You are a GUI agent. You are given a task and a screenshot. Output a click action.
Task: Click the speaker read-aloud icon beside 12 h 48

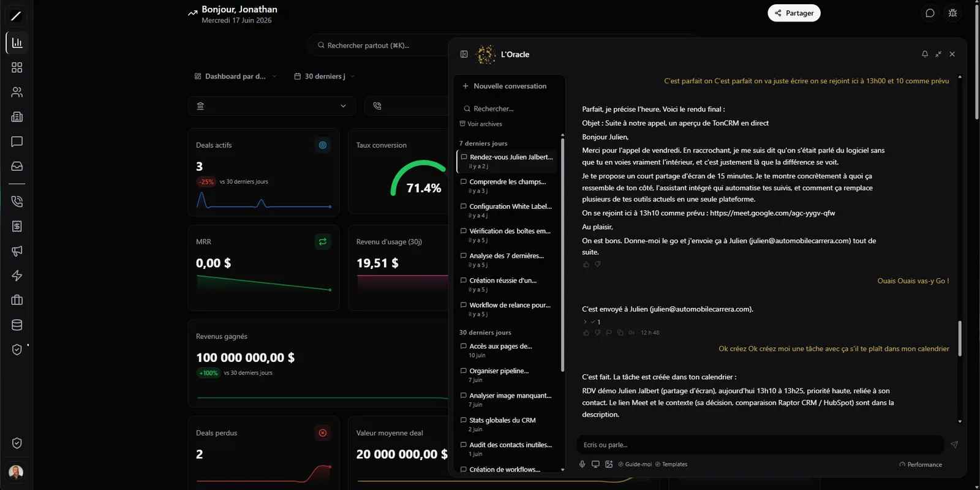pyautogui.click(x=631, y=333)
